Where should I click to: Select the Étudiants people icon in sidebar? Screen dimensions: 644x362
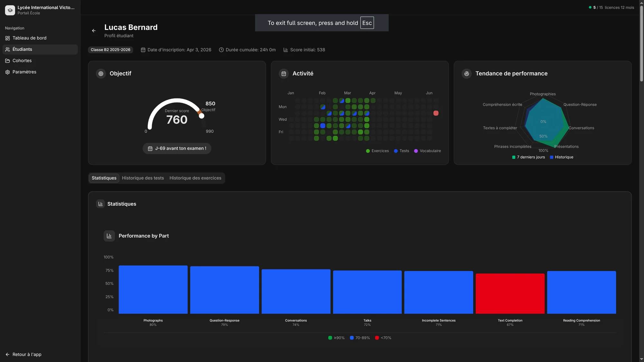click(x=7, y=49)
